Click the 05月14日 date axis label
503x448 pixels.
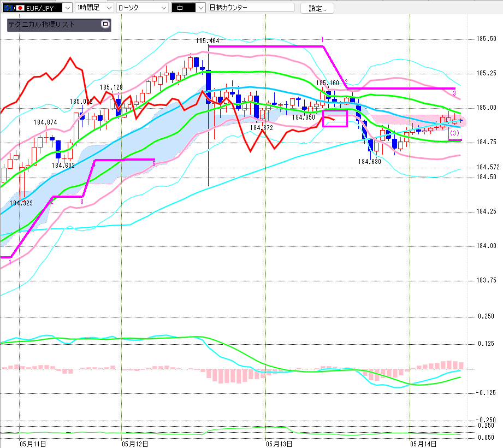click(x=423, y=444)
